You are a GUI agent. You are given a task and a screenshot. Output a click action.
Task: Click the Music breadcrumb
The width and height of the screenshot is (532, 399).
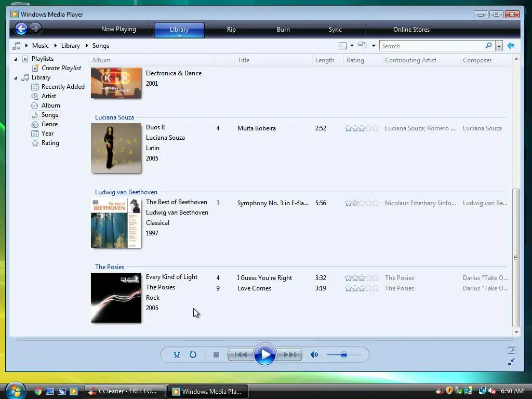tap(41, 46)
